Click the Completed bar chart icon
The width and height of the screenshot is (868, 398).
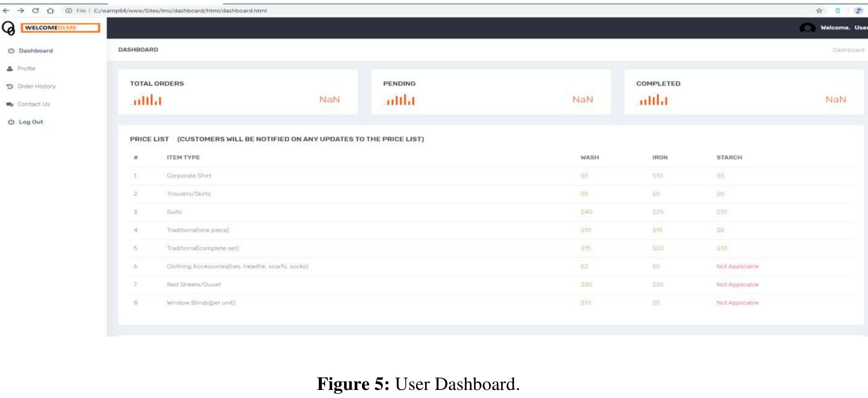pyautogui.click(x=652, y=100)
